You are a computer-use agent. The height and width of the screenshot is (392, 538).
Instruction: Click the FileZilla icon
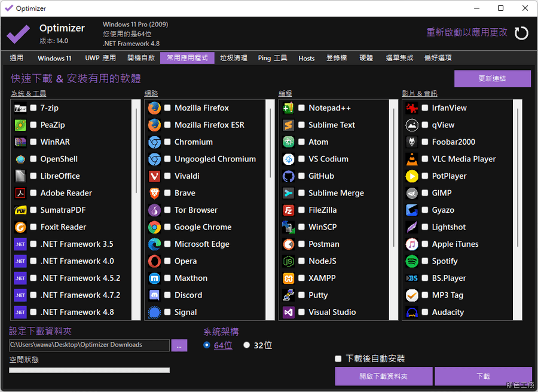click(x=289, y=210)
